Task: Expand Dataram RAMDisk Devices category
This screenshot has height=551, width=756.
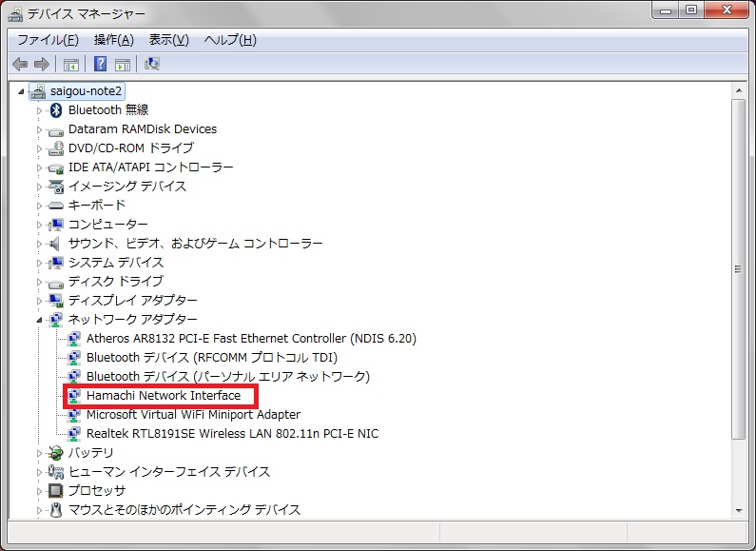Action: point(39,129)
